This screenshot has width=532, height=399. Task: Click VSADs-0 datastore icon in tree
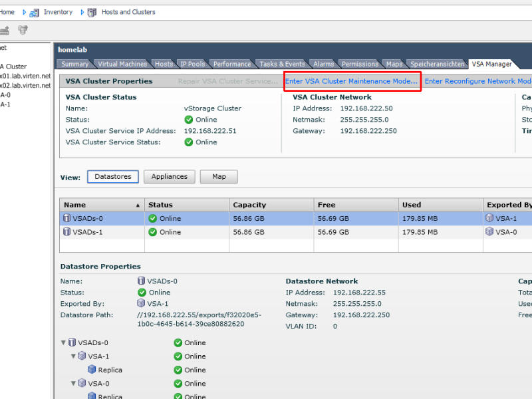point(72,342)
